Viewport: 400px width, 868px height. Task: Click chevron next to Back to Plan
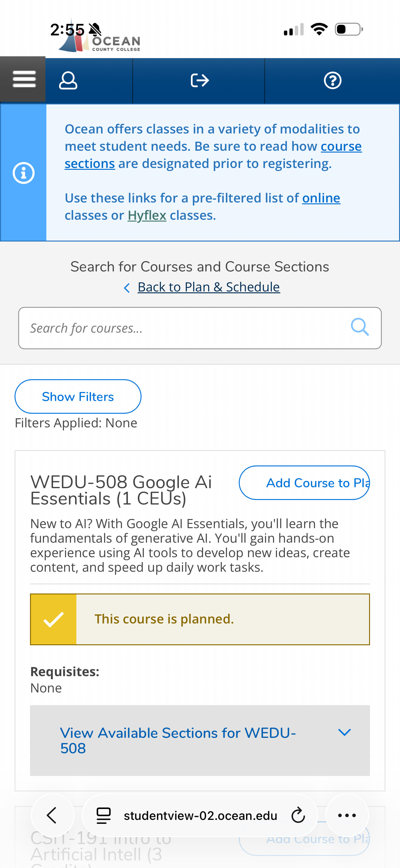pyautogui.click(x=127, y=288)
